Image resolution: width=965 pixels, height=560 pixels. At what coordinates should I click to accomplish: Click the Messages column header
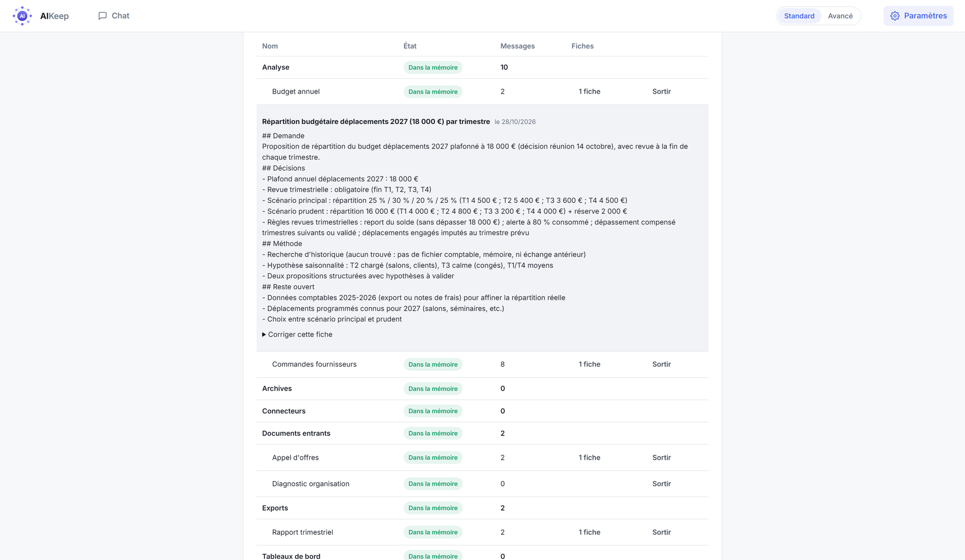tap(517, 46)
